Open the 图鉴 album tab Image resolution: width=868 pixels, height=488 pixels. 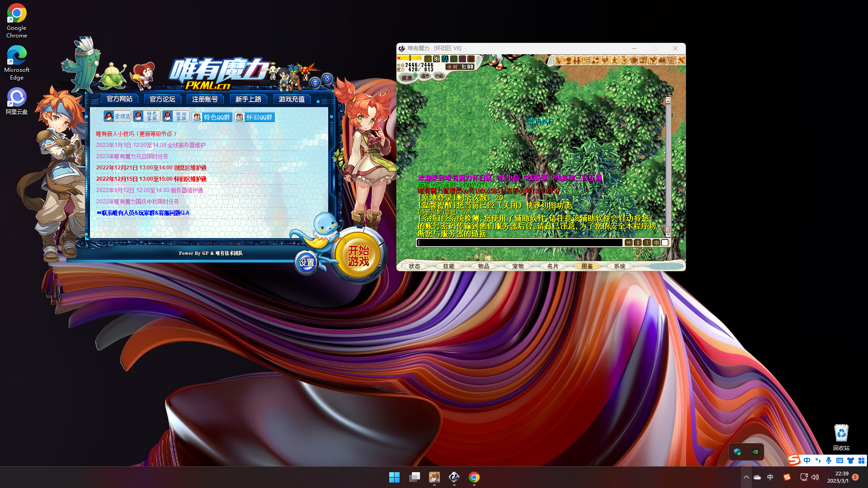tap(587, 266)
